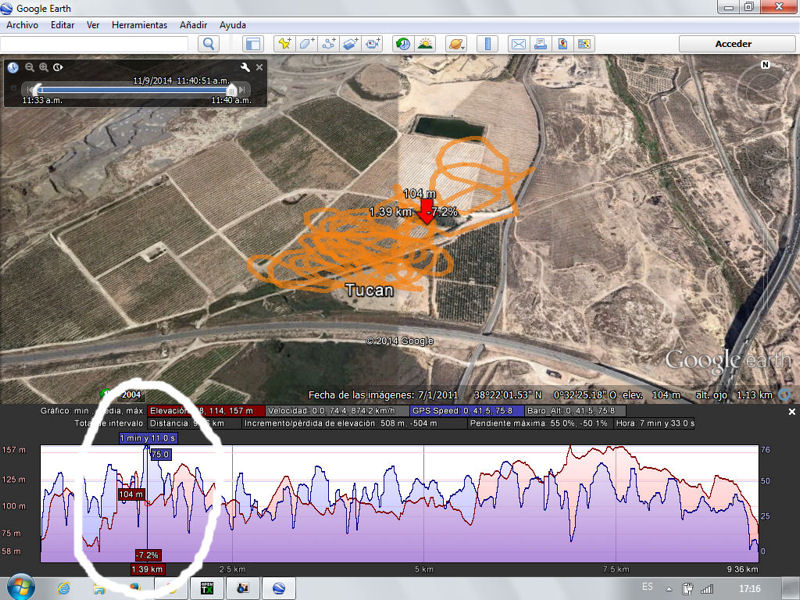
Task: Show hidden tray icons arrow
Action: (x=668, y=589)
